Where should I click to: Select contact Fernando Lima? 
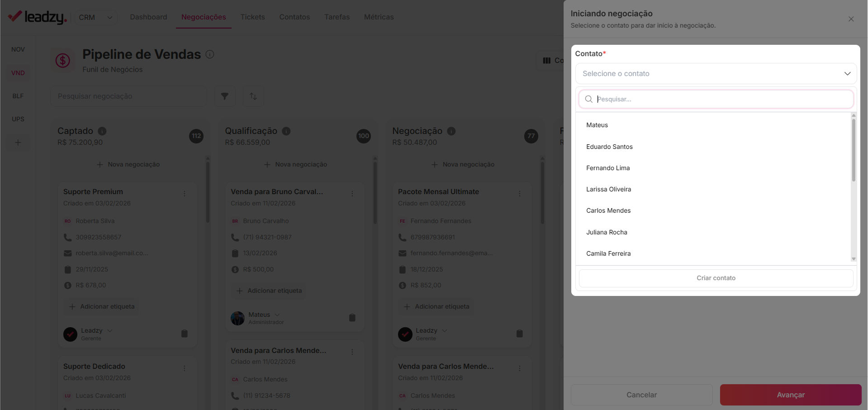[x=713, y=168]
